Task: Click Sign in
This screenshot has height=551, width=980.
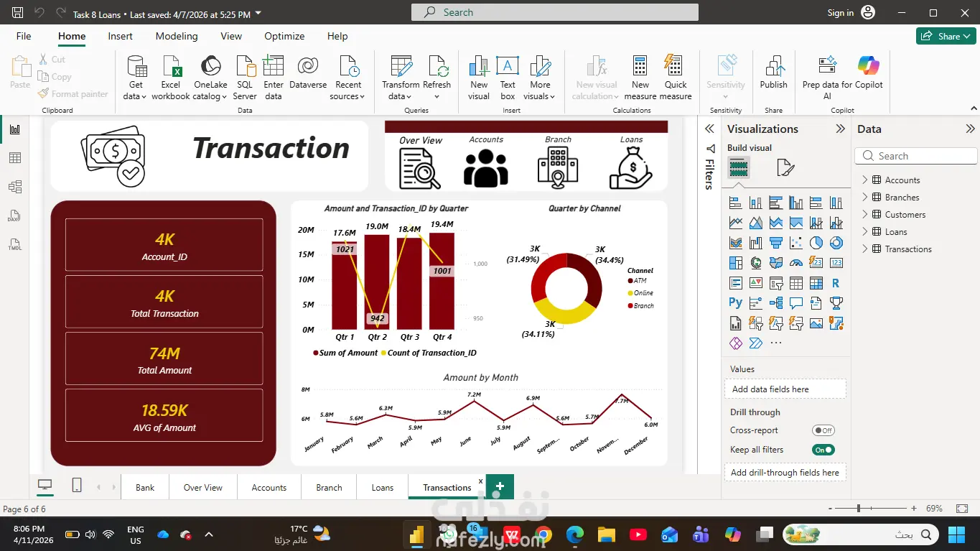Action: 841,13
